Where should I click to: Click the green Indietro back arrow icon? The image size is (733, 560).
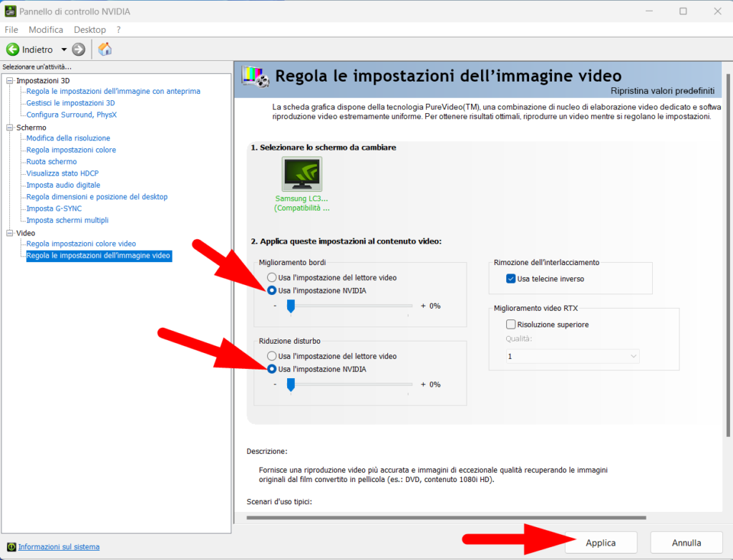click(x=13, y=49)
